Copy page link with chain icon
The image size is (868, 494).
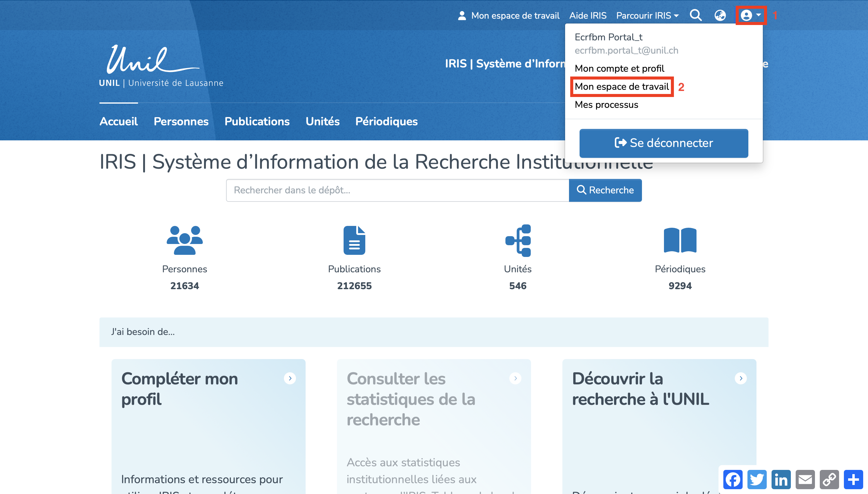(829, 480)
